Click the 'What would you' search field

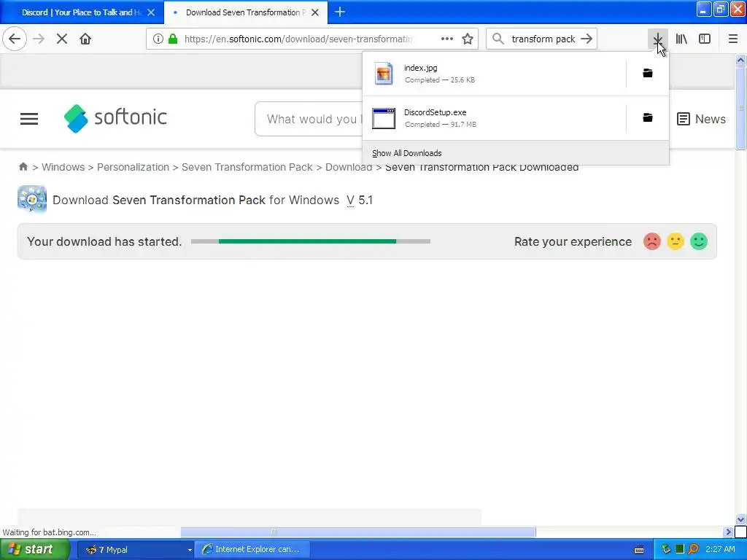click(309, 119)
